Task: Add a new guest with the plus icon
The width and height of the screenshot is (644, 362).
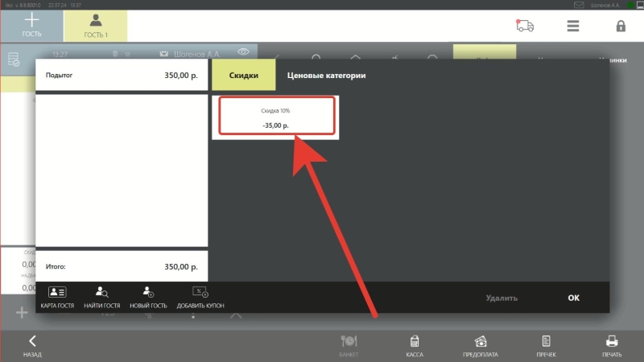Action: click(x=31, y=26)
